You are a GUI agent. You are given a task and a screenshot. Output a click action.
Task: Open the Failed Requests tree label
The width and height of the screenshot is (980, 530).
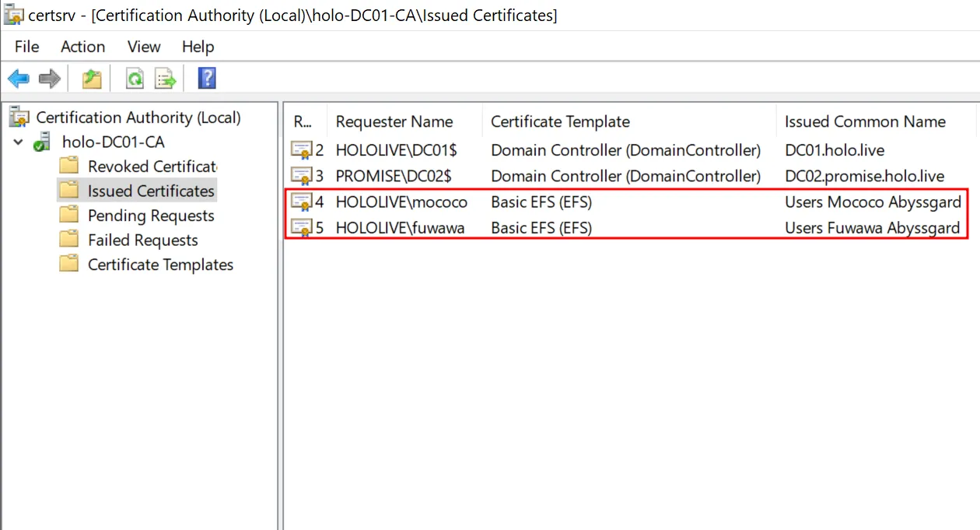143,240
